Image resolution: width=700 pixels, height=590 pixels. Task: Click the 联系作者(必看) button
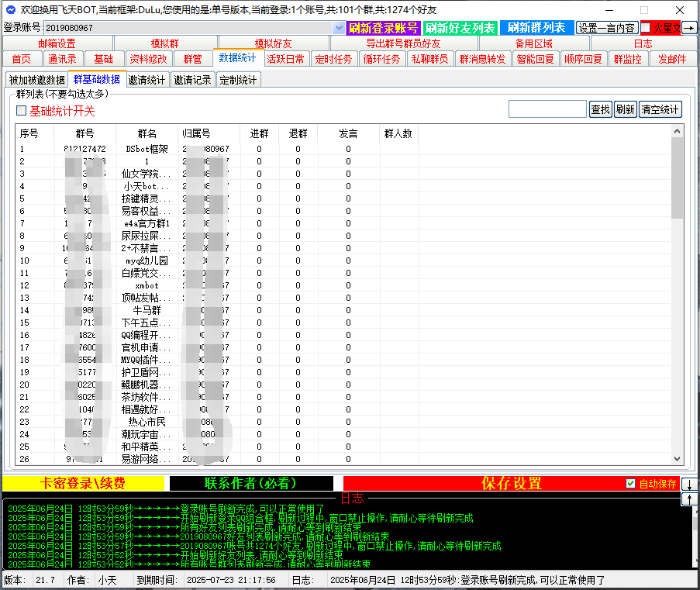pyautogui.click(x=251, y=483)
